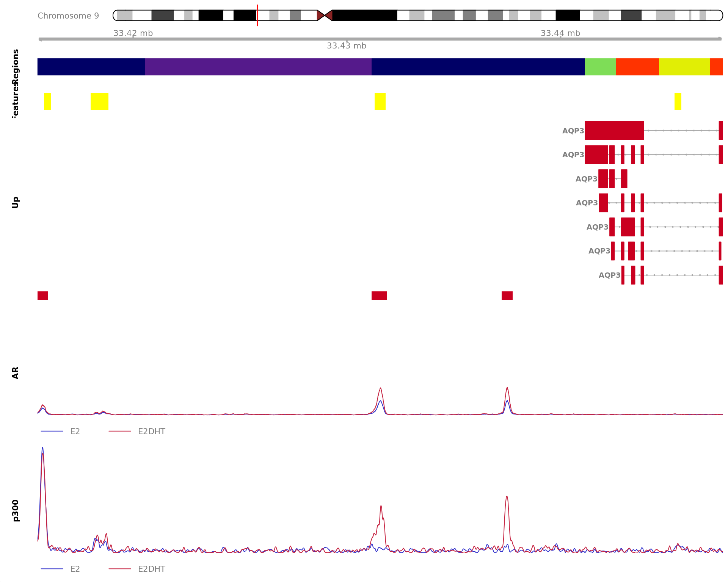Click the '33.42 mb' axis label
The width and height of the screenshot is (728, 582).
(x=133, y=33)
